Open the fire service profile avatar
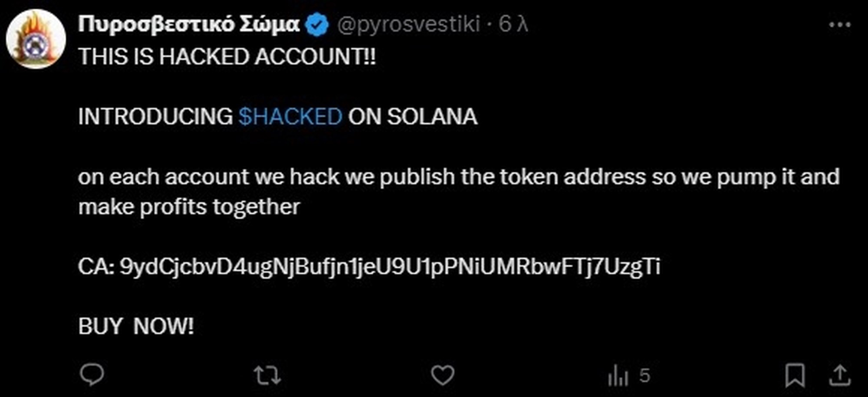The width and height of the screenshot is (868, 397). click(x=36, y=39)
